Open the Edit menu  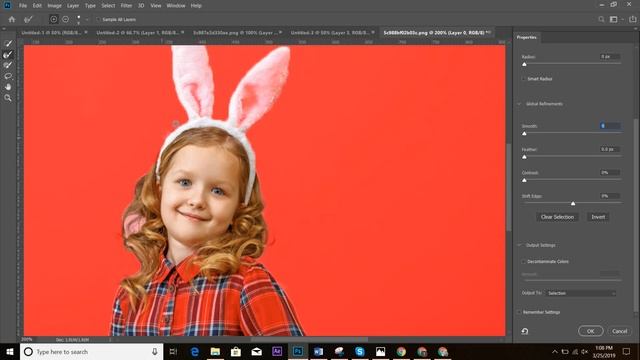(37, 6)
